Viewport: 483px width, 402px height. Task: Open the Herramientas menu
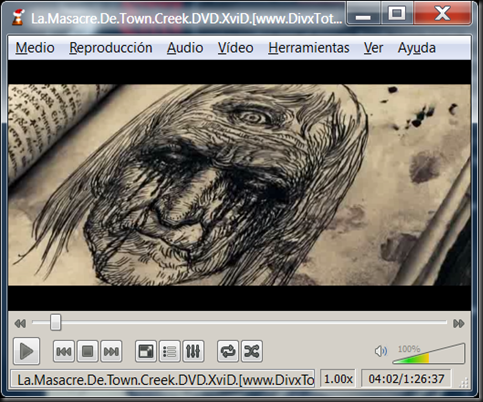coord(309,48)
